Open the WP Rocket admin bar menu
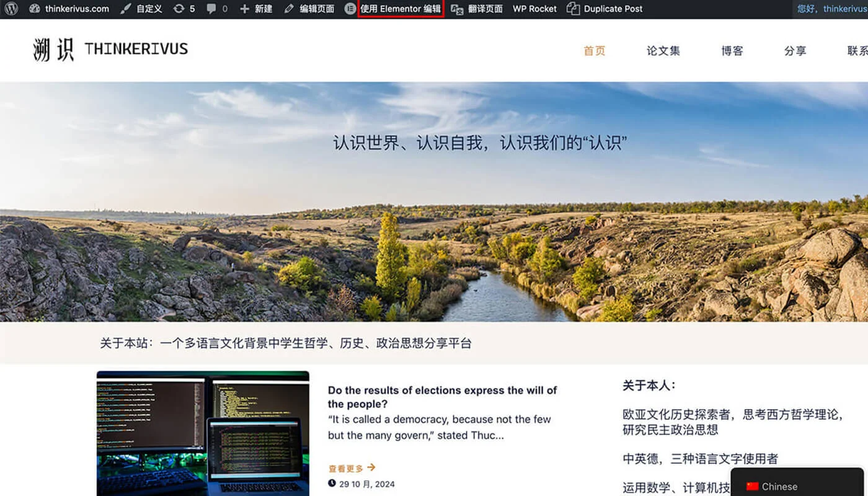This screenshot has width=868, height=496. (x=534, y=9)
